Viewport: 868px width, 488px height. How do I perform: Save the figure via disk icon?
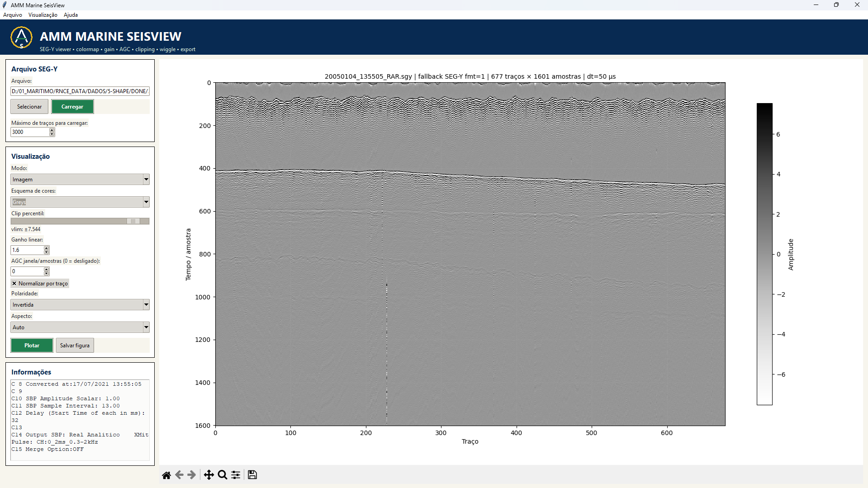(x=252, y=475)
